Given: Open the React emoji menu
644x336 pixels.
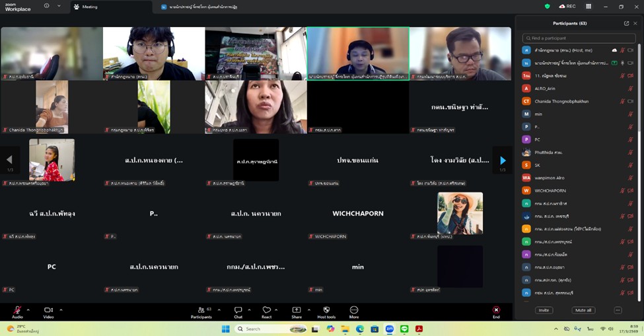Looking at the screenshot, I should pyautogui.click(x=267, y=310).
